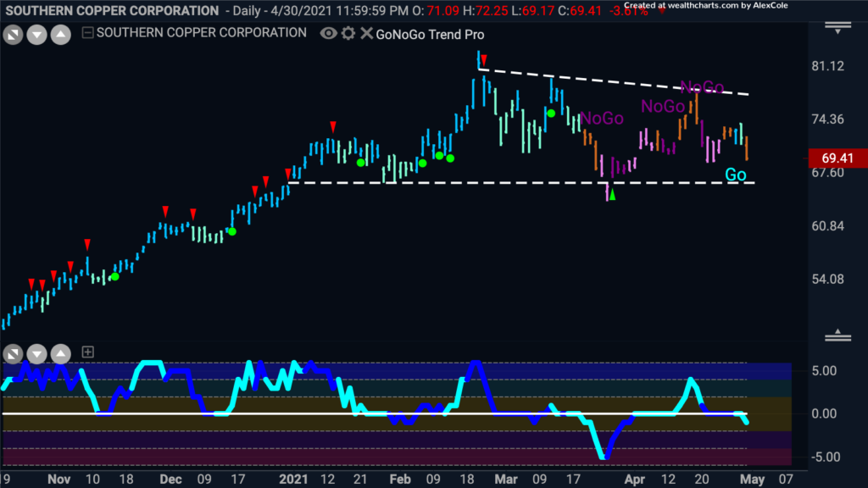This screenshot has width=868, height=488.
Task: Click the 0.00 oscillator scale label
Action: coord(824,413)
